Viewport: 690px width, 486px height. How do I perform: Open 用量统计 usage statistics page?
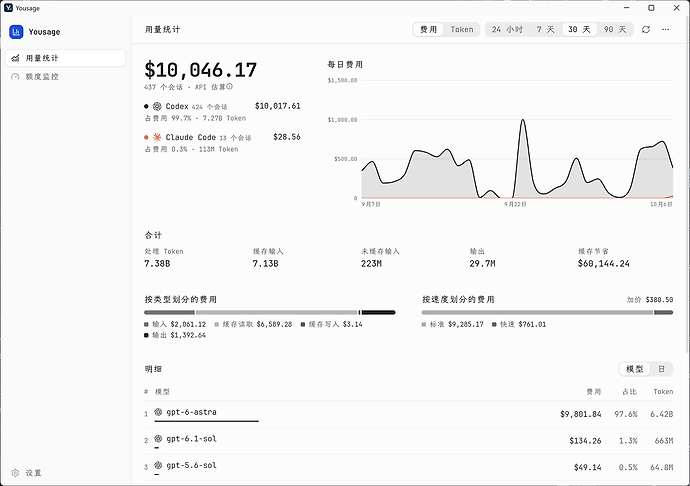pos(66,58)
